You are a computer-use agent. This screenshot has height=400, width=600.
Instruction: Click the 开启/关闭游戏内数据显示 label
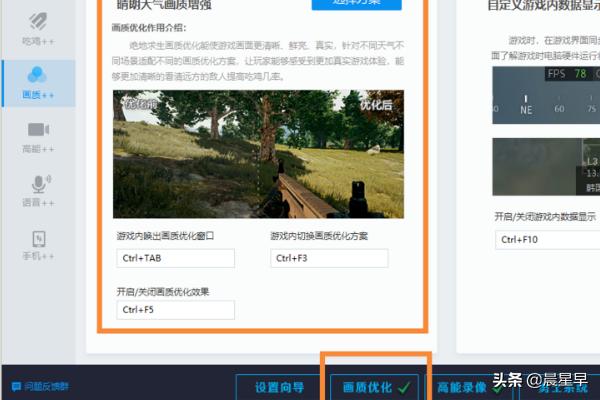click(x=545, y=217)
